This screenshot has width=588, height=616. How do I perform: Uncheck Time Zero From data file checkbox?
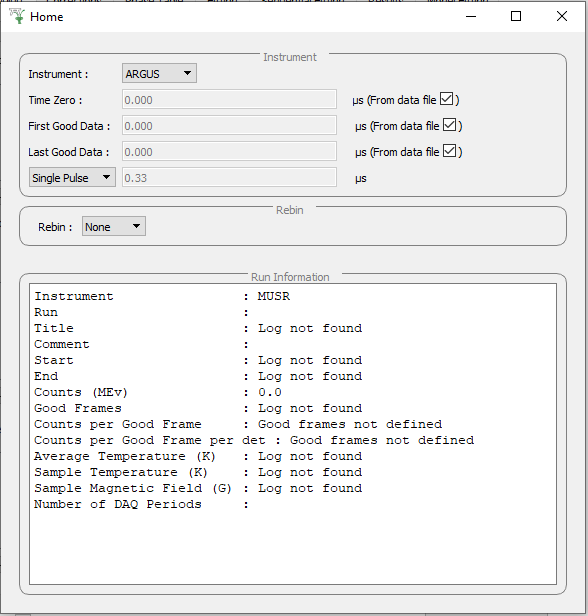[447, 99]
